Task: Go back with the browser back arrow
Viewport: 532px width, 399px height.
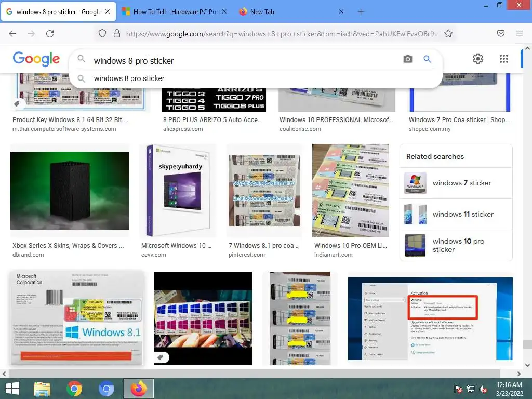Action: [x=12, y=34]
